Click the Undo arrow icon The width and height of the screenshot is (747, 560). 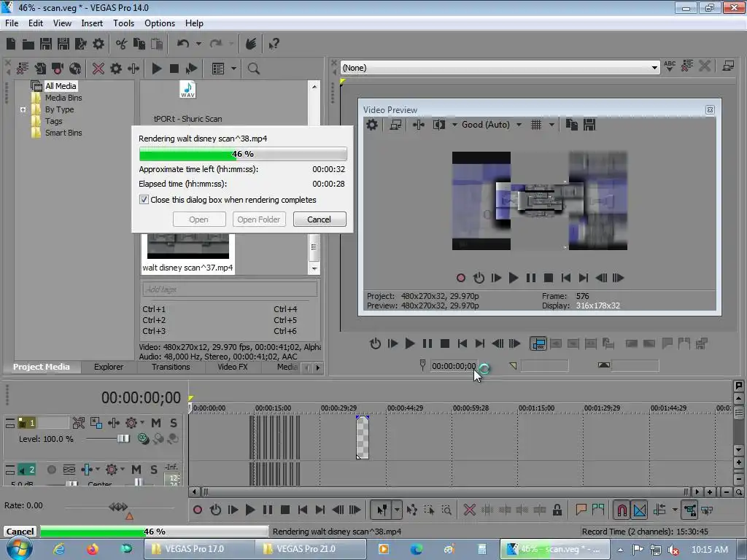183,44
